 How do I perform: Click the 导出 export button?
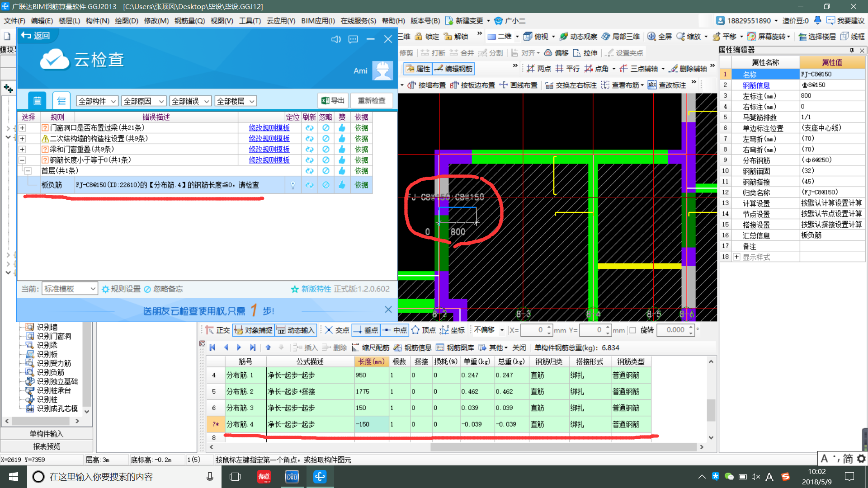[333, 101]
